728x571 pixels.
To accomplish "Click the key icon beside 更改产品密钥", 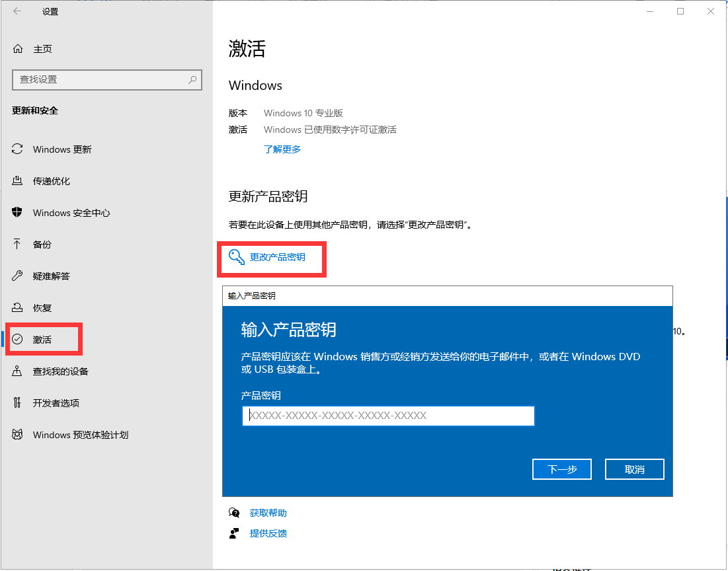I will point(236,256).
